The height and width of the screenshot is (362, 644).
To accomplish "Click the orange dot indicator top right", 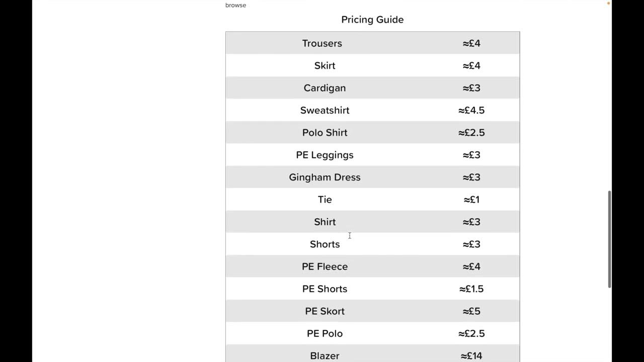I will click(x=609, y=3).
